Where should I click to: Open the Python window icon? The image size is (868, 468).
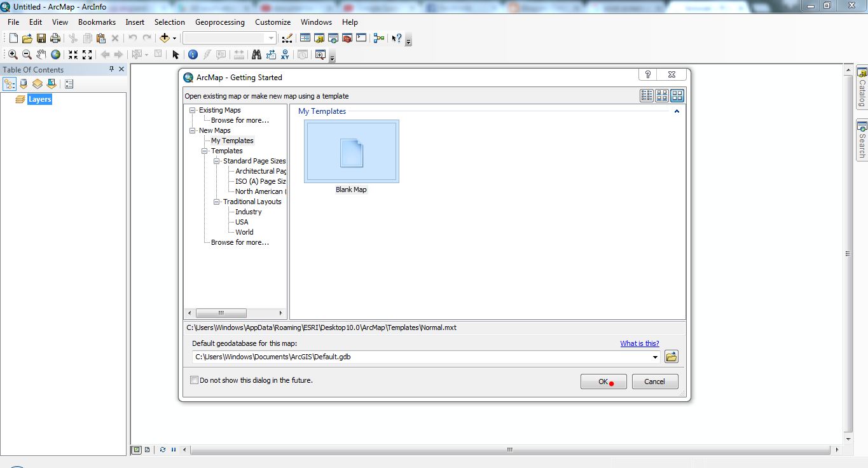pyautogui.click(x=361, y=38)
